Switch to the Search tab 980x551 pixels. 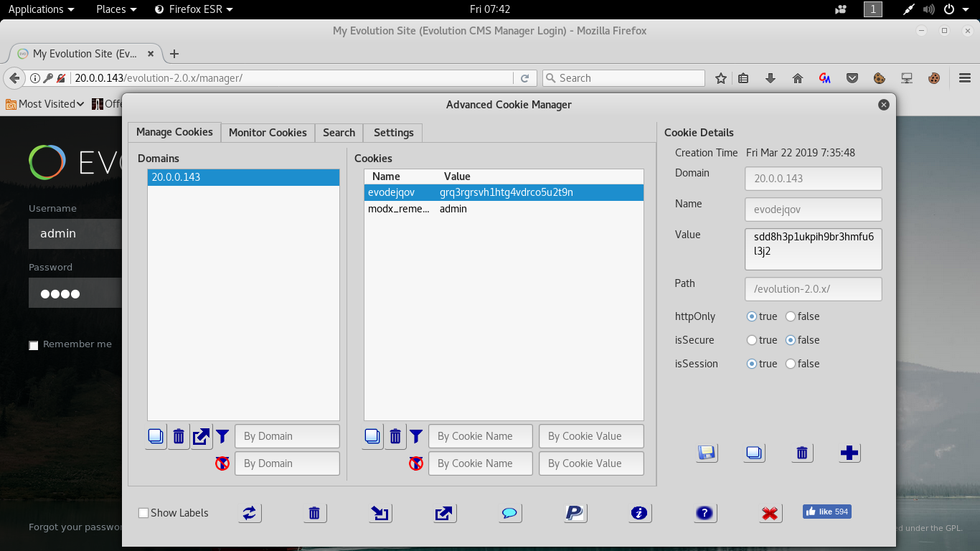[339, 133]
